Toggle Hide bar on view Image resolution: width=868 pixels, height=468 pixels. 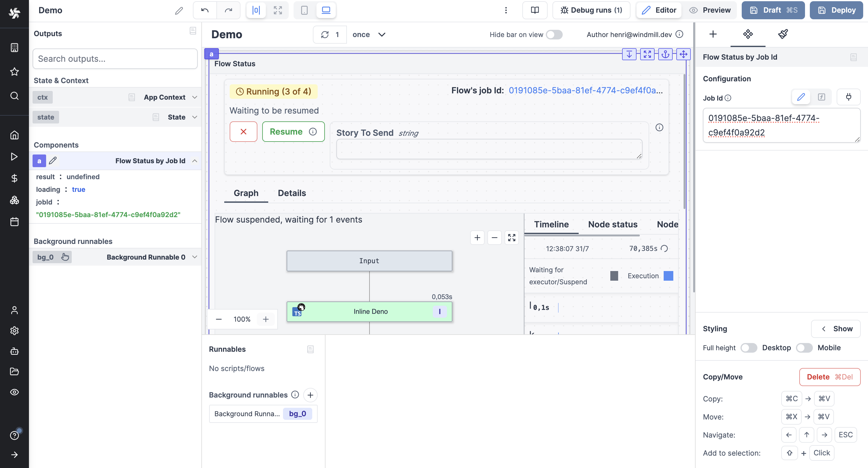[x=554, y=34]
